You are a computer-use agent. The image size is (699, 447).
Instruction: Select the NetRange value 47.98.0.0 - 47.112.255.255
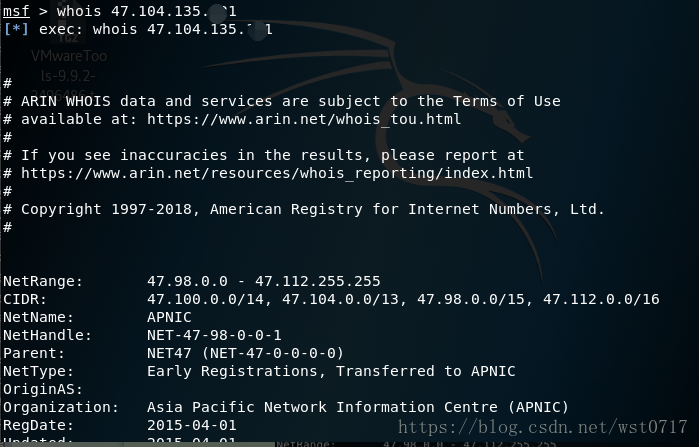click(263, 281)
